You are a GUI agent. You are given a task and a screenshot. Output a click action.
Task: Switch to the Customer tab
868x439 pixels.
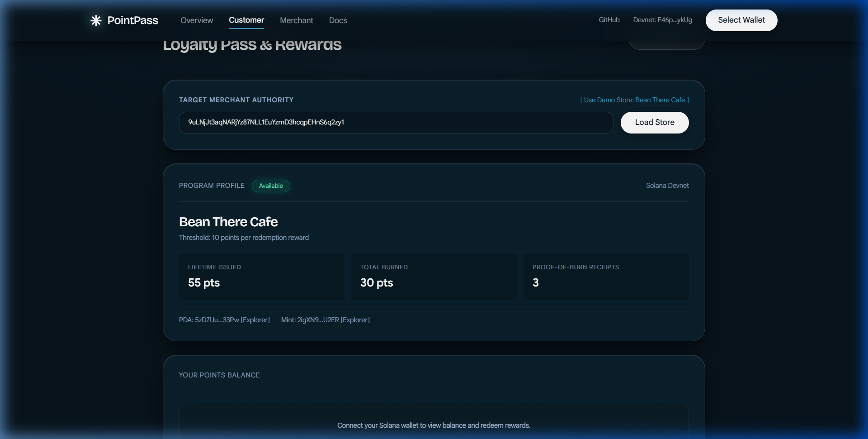246,20
